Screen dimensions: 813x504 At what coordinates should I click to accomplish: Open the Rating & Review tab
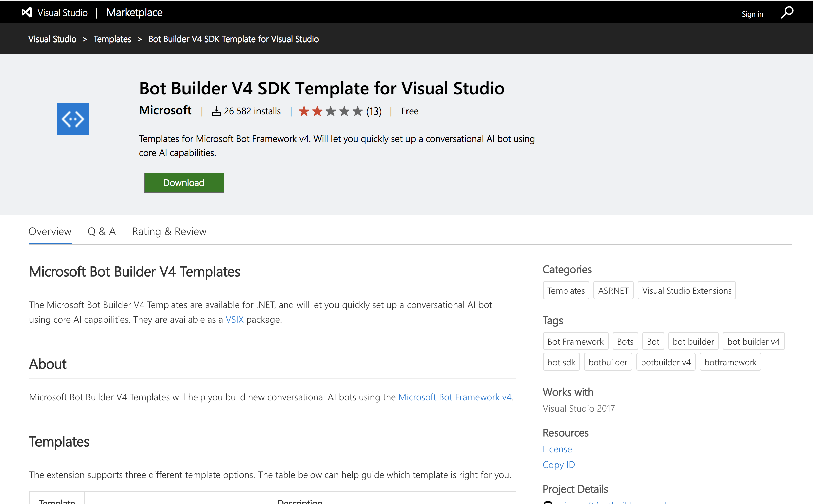coord(169,231)
